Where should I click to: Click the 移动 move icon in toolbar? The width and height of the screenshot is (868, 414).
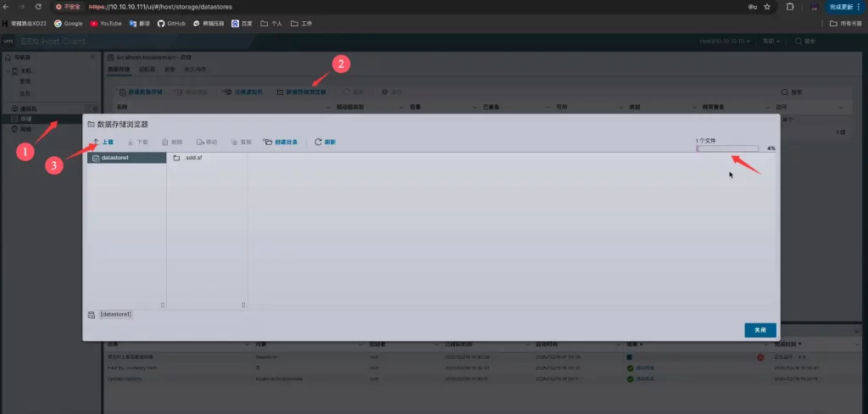pyautogui.click(x=207, y=142)
